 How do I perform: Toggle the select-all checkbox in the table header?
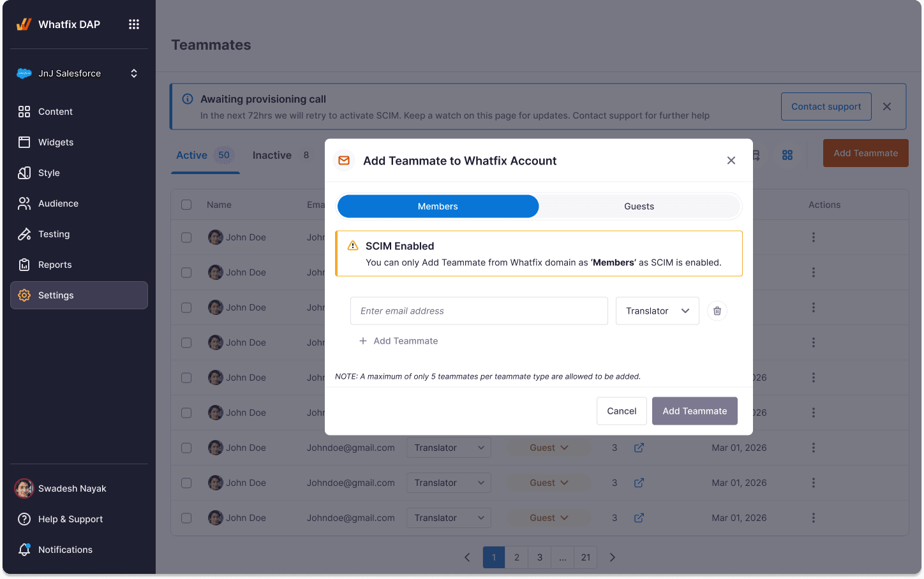[x=186, y=205]
